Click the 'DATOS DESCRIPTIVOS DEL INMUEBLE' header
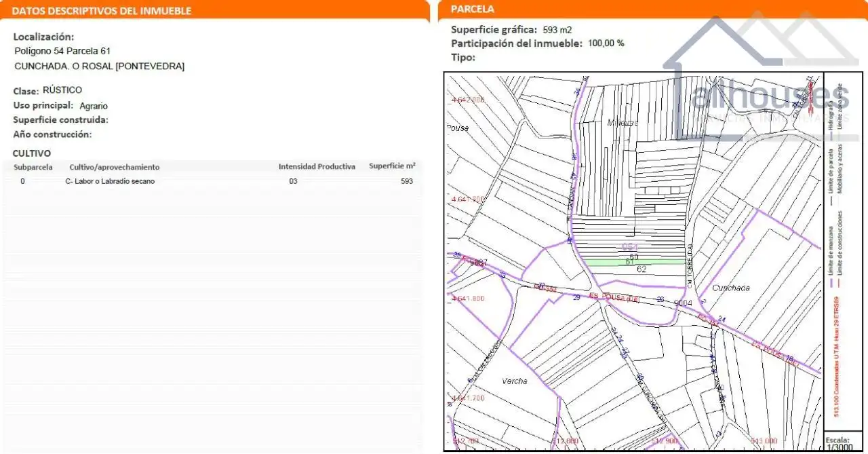Image resolution: width=868 pixels, height=454 pixels. tap(102, 11)
